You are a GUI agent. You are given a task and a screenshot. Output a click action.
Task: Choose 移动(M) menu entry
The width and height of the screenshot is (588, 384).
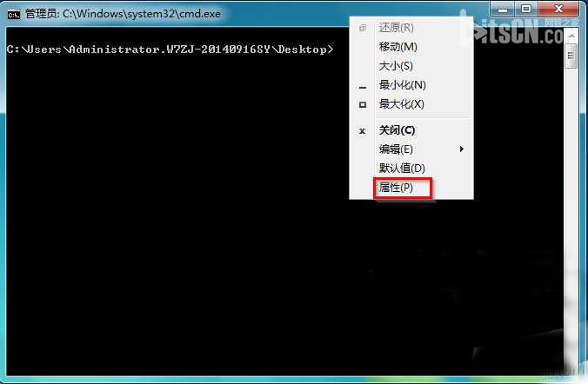(411, 47)
